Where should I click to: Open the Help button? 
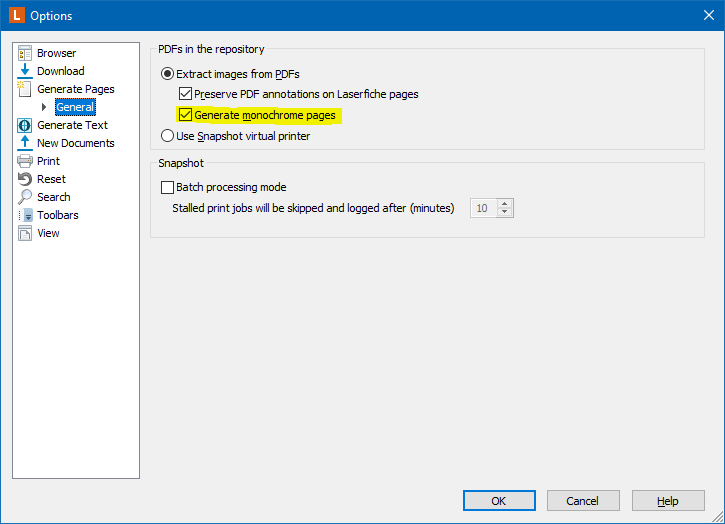click(x=668, y=501)
